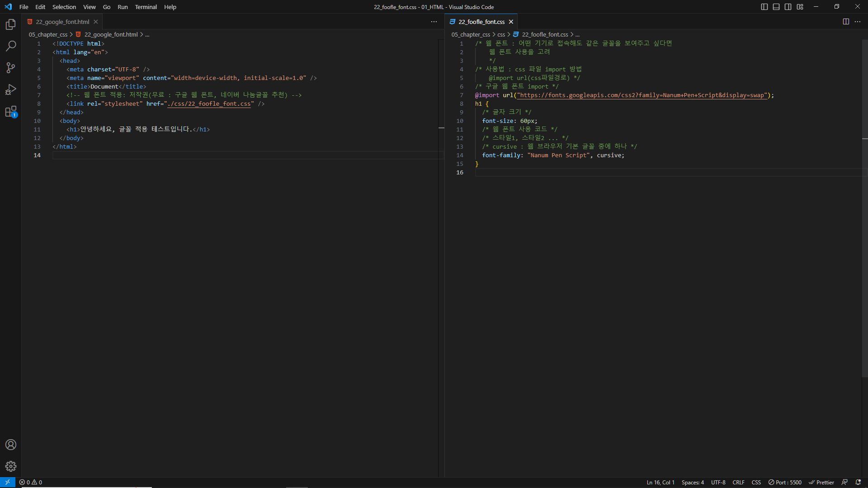The width and height of the screenshot is (868, 488).
Task: Open the Source Control view
Action: 11,68
